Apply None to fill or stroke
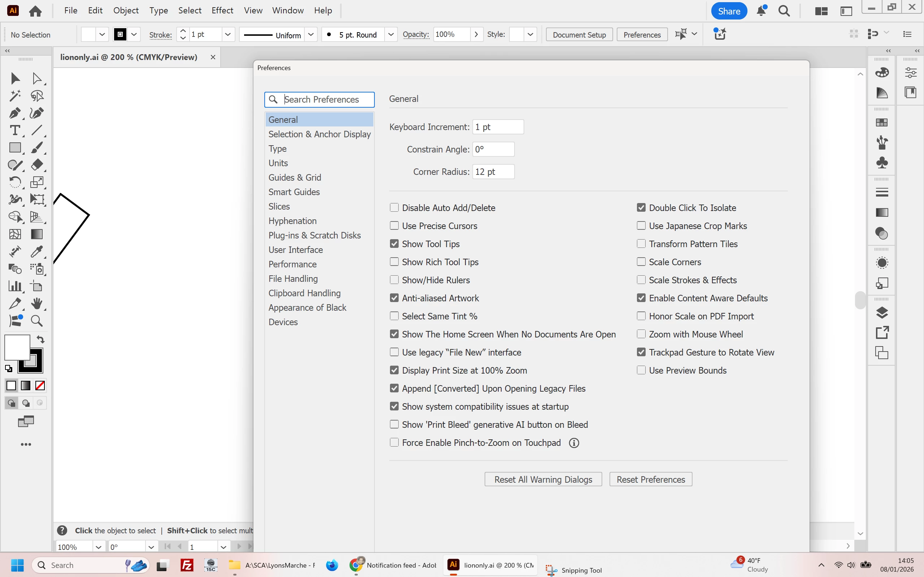Image resolution: width=924 pixels, height=577 pixels. pyautogui.click(x=40, y=386)
